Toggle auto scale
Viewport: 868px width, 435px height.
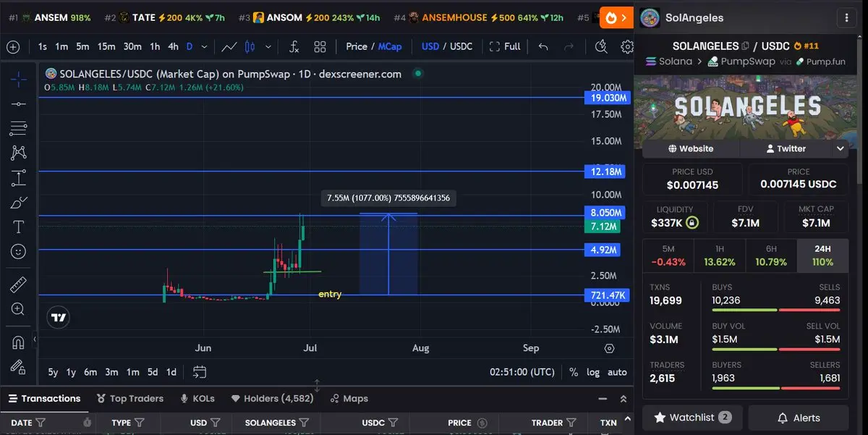click(x=617, y=372)
